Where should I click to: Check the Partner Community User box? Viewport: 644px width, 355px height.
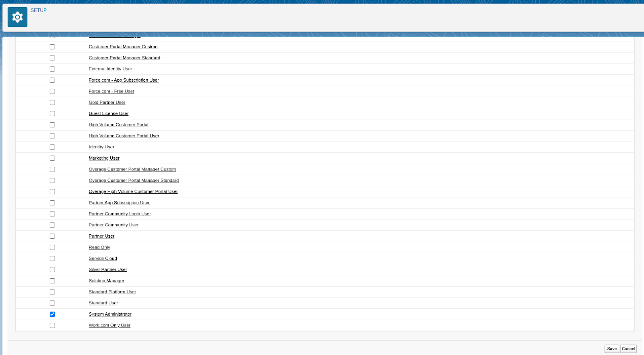[52, 225]
